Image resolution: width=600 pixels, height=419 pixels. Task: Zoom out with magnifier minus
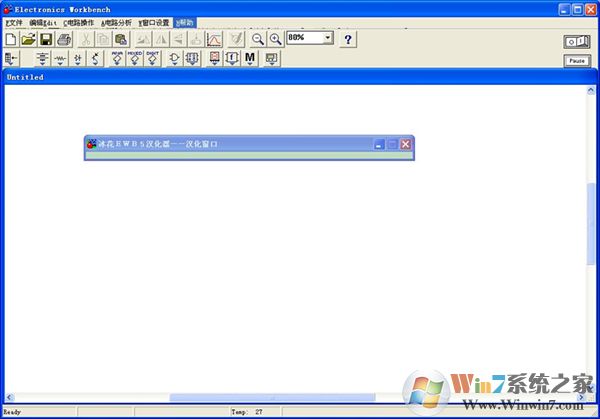point(258,39)
